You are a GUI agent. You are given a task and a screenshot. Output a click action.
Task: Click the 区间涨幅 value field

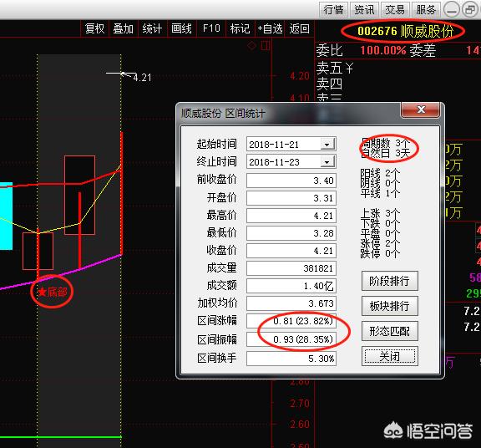[291, 321]
